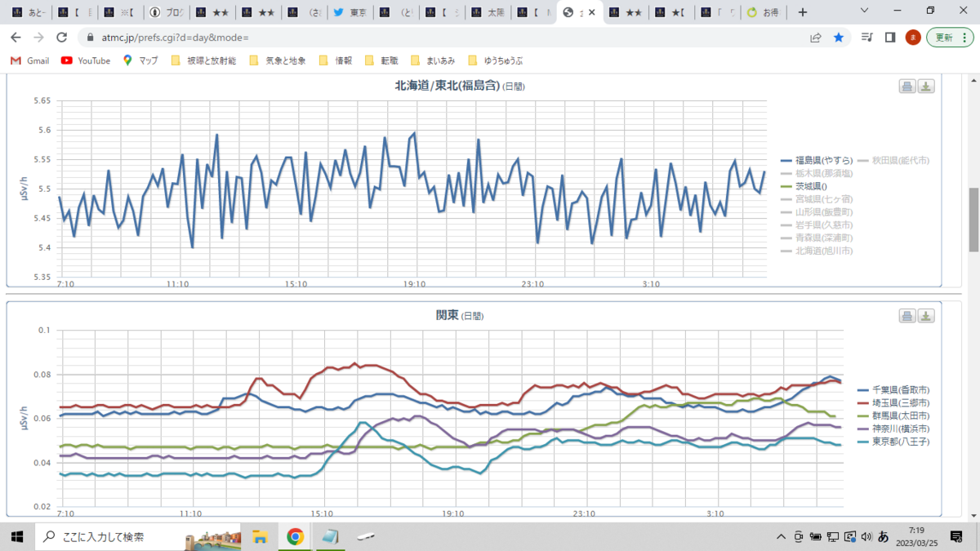Open the 被曝と放射能 bookmark folder
Image resolution: width=980 pixels, height=551 pixels.
(x=204, y=60)
